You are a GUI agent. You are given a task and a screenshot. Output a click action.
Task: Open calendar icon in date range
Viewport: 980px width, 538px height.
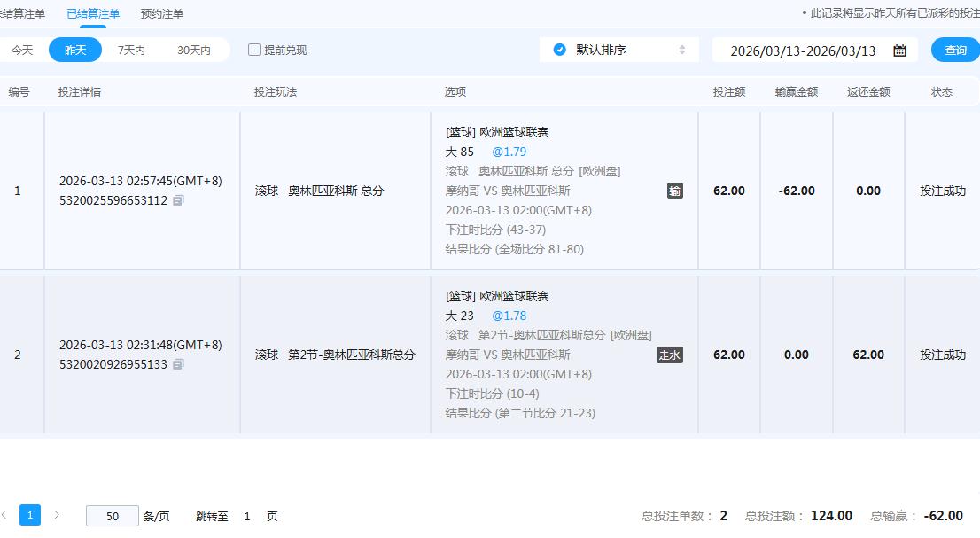[x=899, y=51]
